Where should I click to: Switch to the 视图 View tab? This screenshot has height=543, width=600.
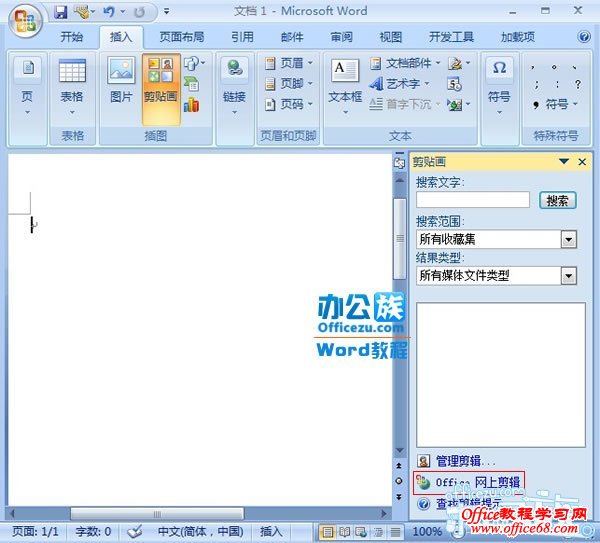click(x=391, y=37)
